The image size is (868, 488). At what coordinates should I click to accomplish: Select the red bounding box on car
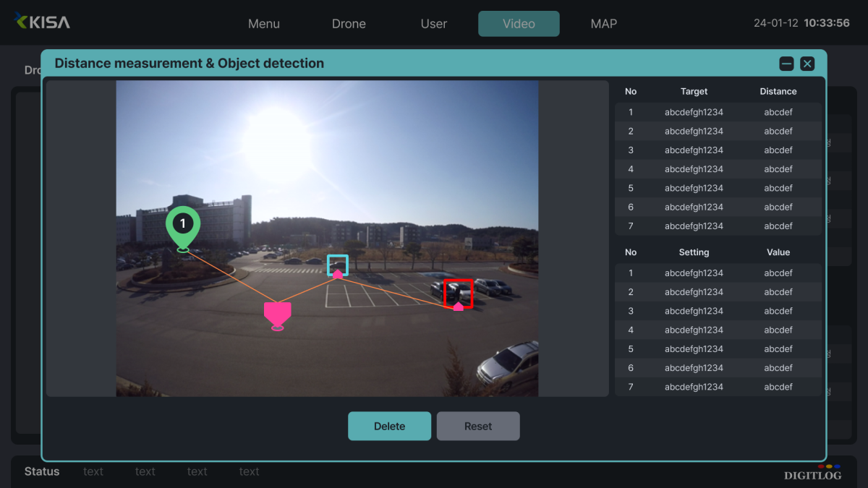458,294
